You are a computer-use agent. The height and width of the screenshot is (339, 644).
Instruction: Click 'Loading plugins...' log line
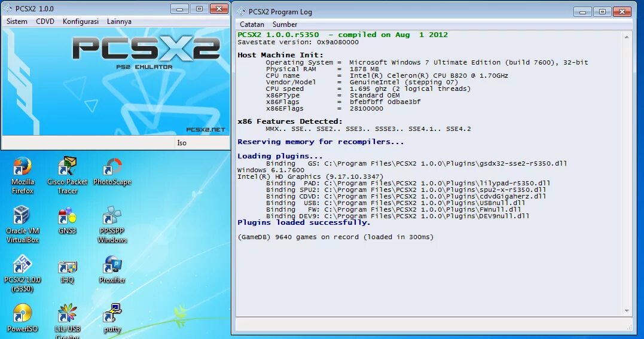(x=280, y=156)
